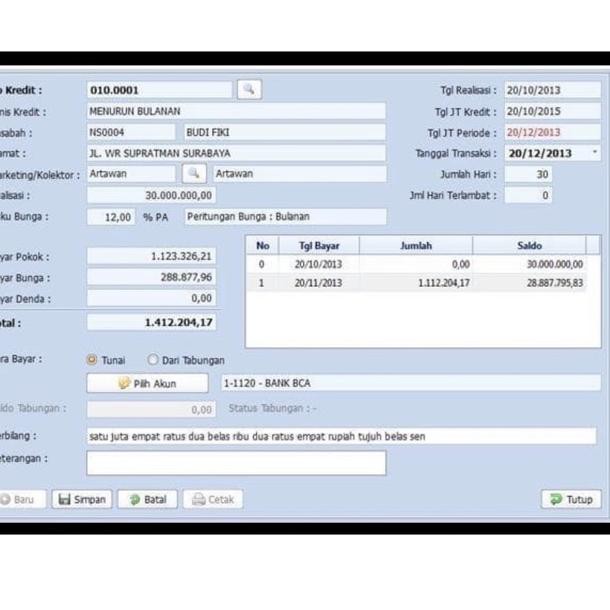Click the Total field 1.412.204,17
The image size is (610, 610).
[151, 323]
